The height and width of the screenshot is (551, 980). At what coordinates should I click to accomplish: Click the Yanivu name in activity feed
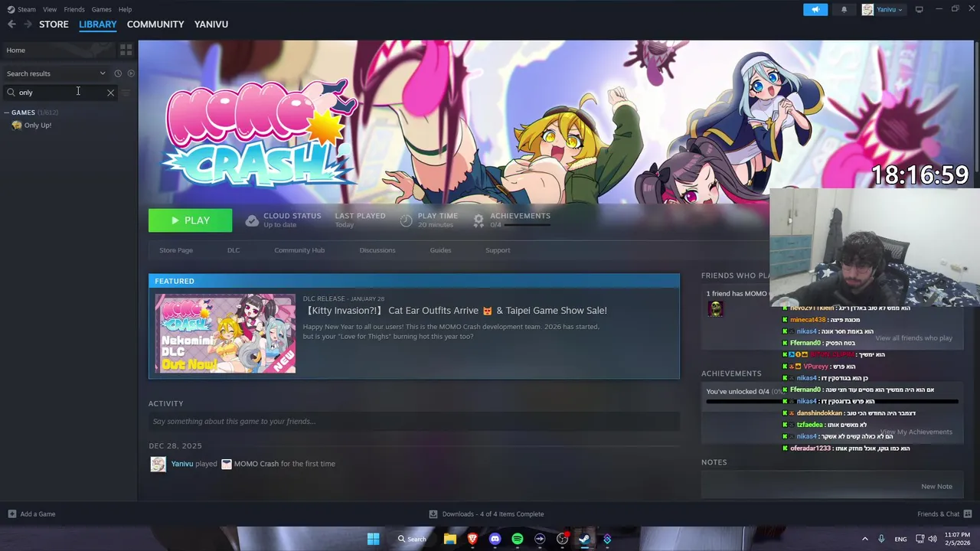182,464
